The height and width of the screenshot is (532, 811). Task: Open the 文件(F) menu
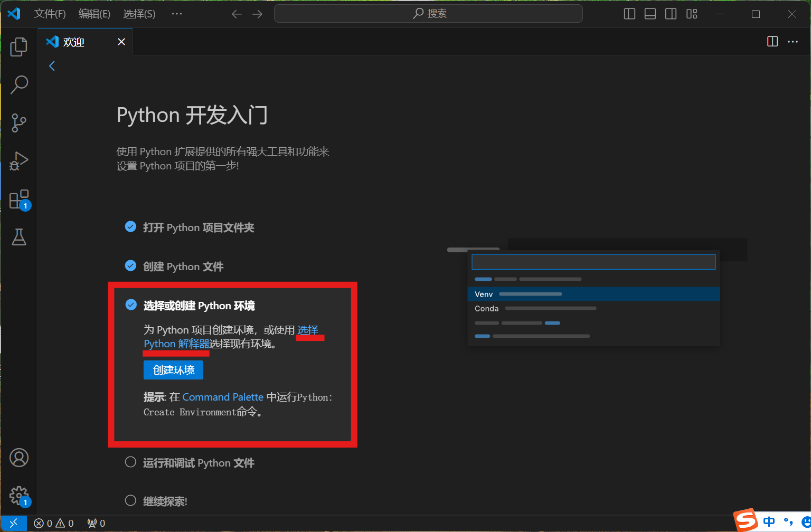point(50,14)
